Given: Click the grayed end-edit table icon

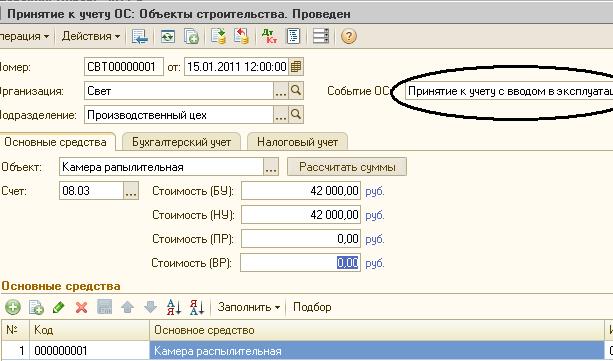Looking at the screenshot, I should coord(104,307).
